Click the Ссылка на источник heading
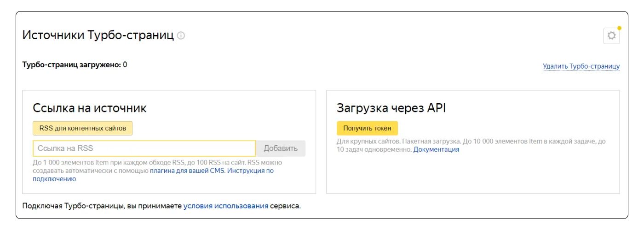644x230 pixels. (x=90, y=108)
